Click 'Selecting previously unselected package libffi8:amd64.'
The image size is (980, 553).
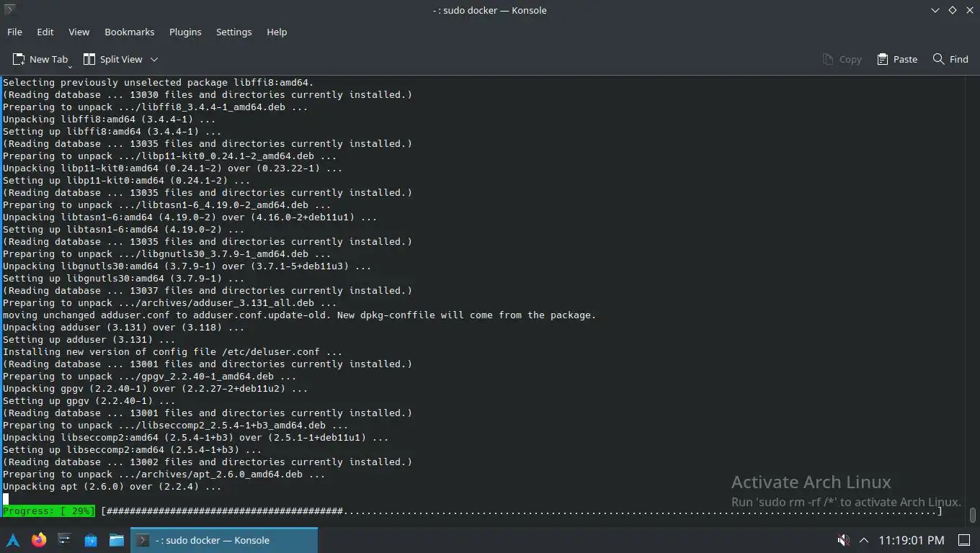click(x=159, y=82)
